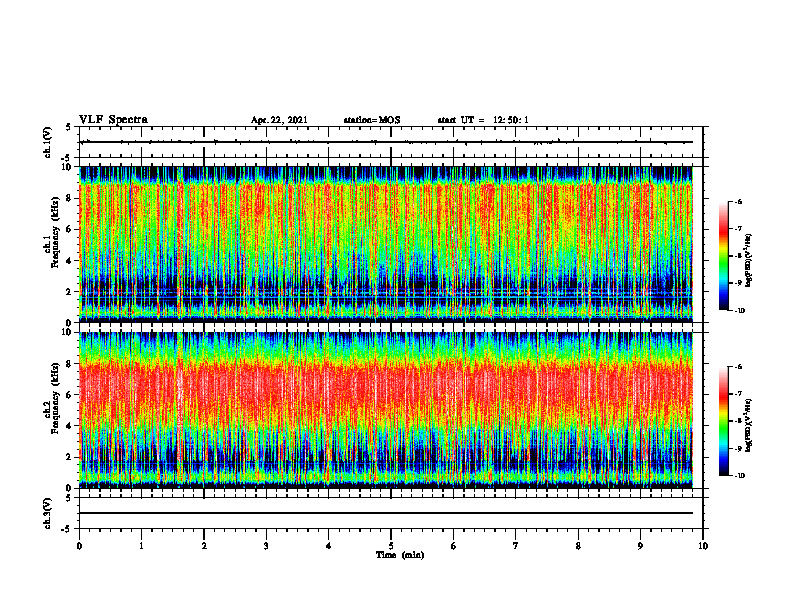
Task: Select the 'start UT = 12:50: 1' text
Action: tap(483, 120)
